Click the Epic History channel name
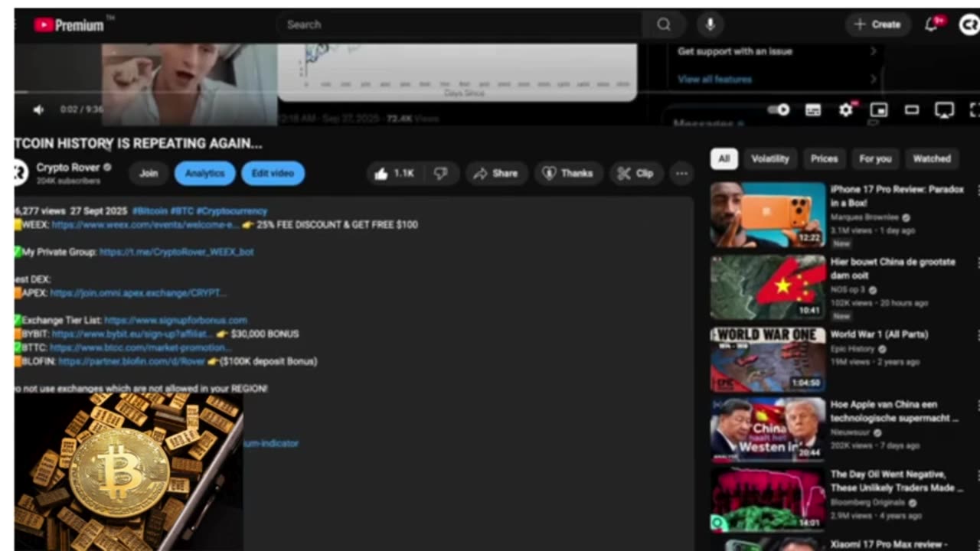 click(852, 349)
